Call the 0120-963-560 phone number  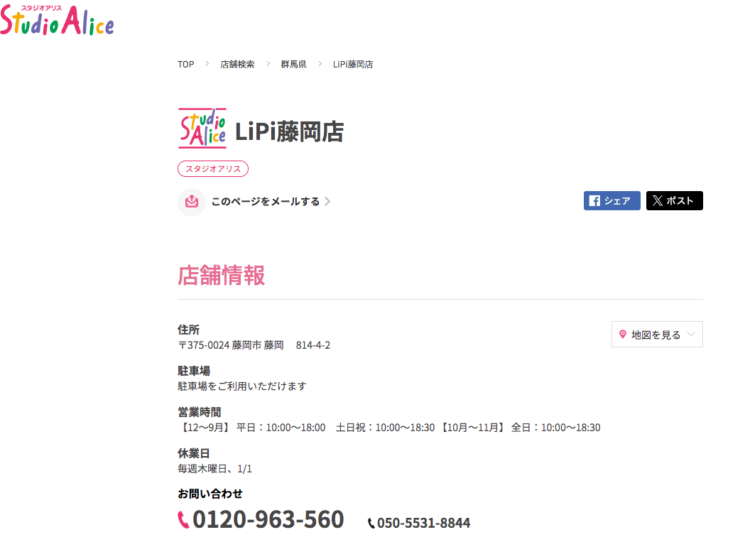(268, 519)
